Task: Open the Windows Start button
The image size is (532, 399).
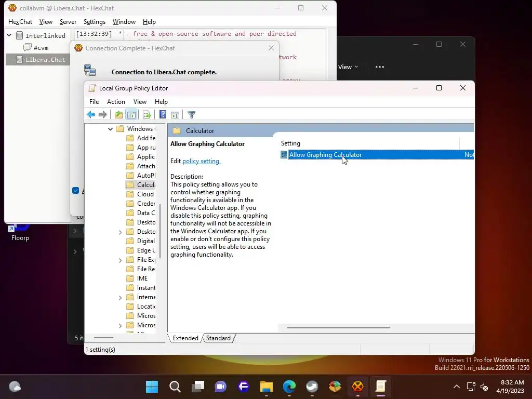Action: point(152,387)
